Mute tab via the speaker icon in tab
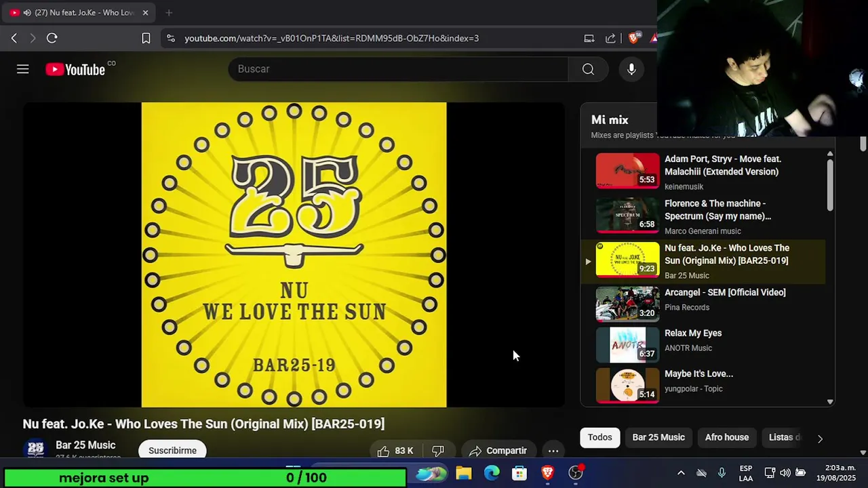Viewport: 868px width, 488px height. click(x=26, y=13)
